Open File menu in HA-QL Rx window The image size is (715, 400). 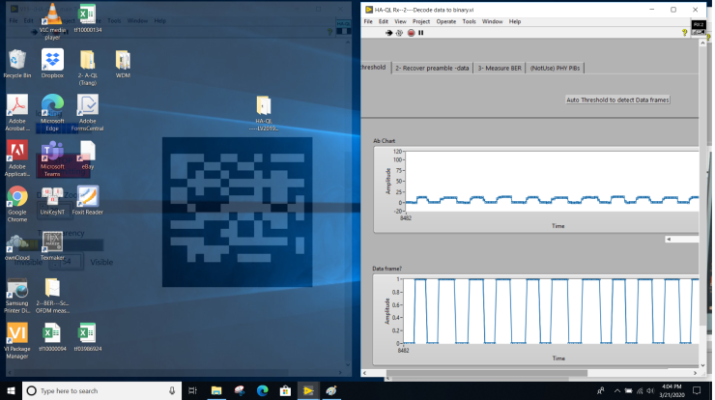(x=368, y=21)
